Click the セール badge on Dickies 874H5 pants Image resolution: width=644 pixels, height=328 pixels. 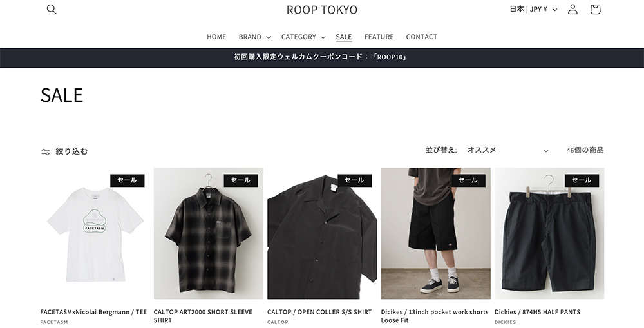coord(582,180)
